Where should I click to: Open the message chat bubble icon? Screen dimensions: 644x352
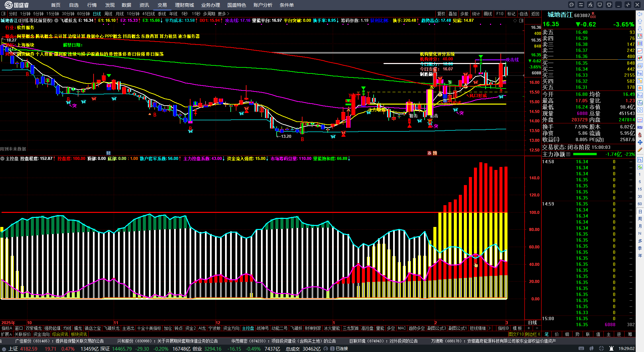(572, 5)
